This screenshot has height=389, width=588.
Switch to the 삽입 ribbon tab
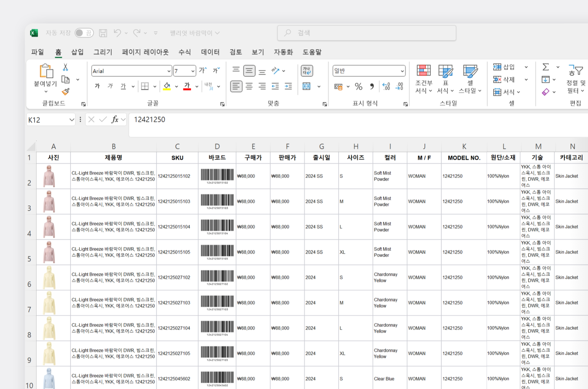[77, 52]
